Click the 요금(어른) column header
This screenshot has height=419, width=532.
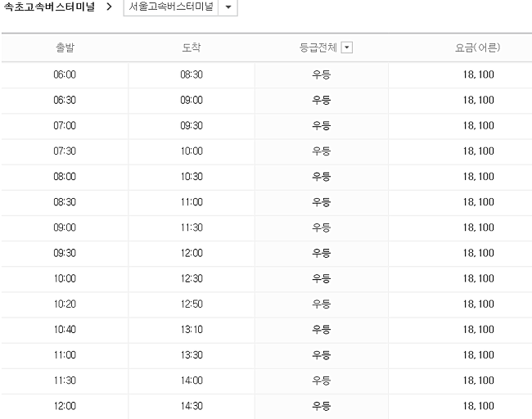477,47
